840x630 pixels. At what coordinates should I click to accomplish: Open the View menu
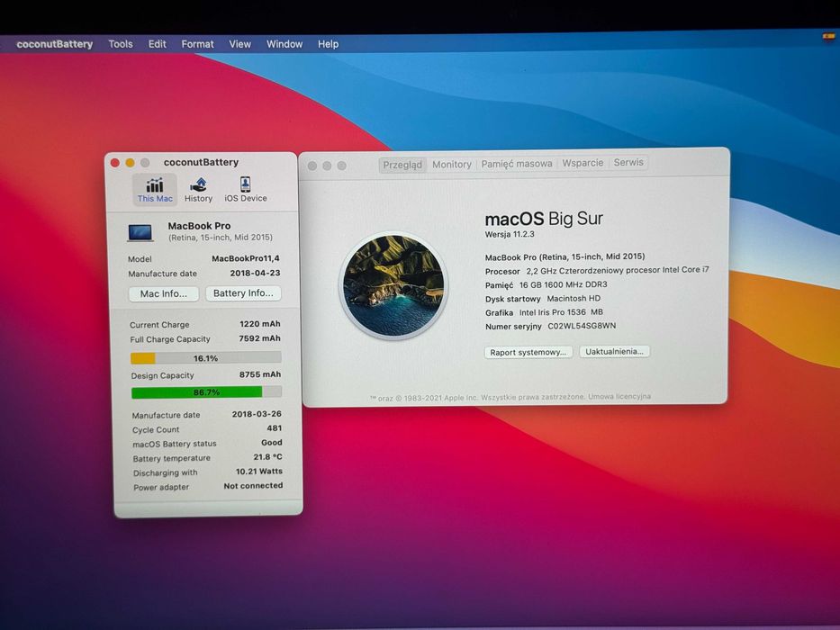[x=240, y=44]
